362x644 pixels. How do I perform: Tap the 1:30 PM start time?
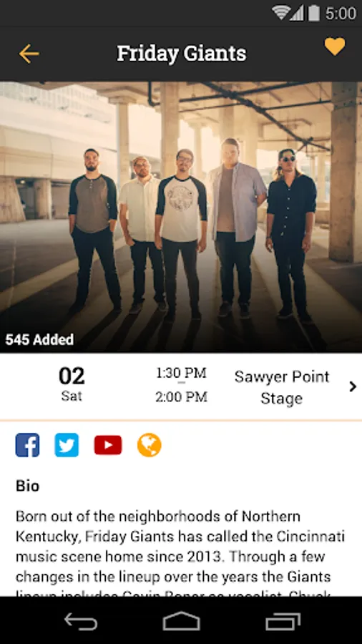point(181,373)
